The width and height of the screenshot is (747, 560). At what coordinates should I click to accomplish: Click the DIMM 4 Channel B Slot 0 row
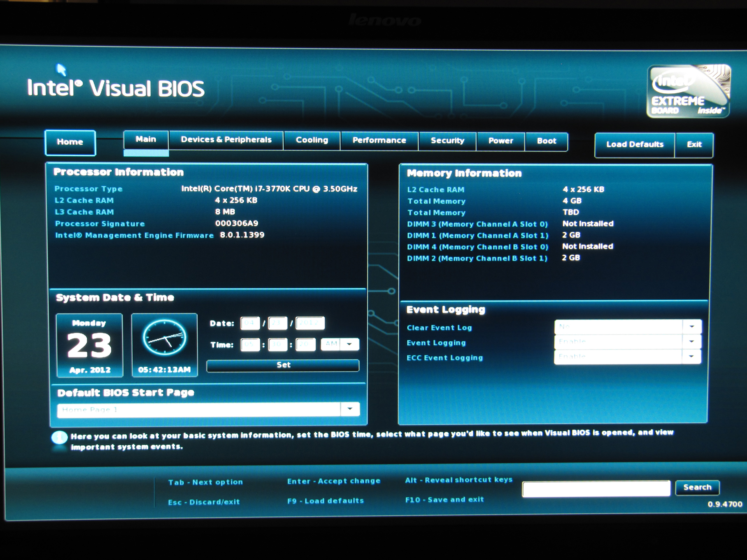pos(510,247)
